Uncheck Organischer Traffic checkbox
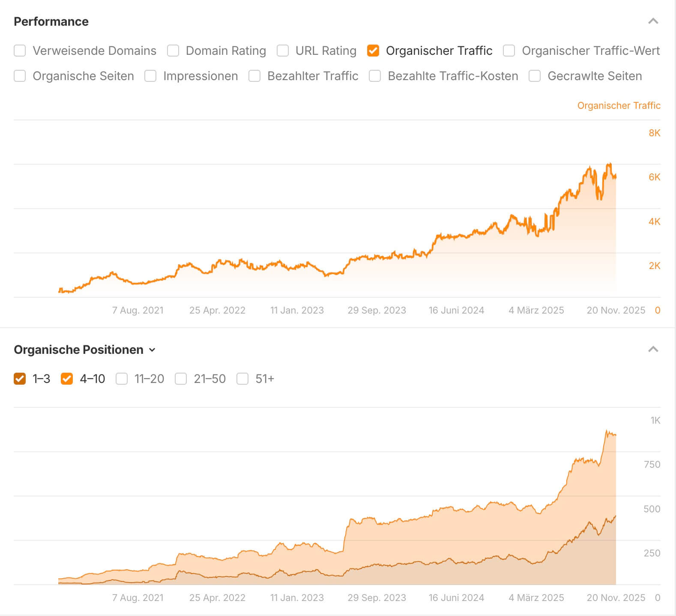This screenshot has width=676, height=616. click(373, 51)
